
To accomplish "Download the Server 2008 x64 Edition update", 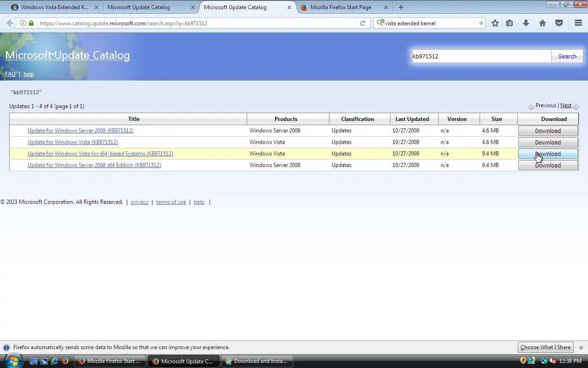I will (x=548, y=165).
